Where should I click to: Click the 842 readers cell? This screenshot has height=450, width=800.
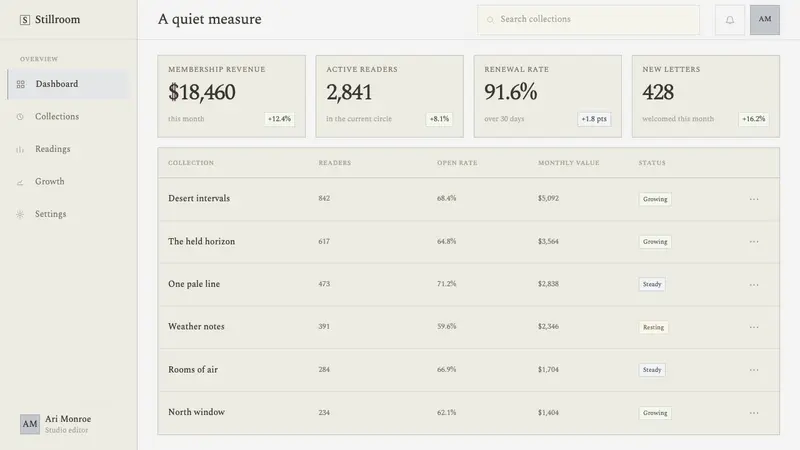coord(324,198)
